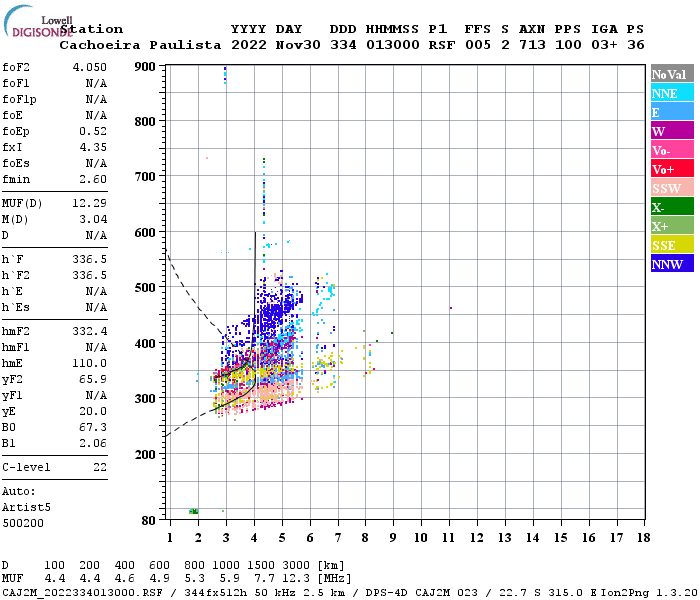The width and height of the screenshot is (700, 600).
Task: Click the 013000 time value in header
Action: [x=393, y=45]
